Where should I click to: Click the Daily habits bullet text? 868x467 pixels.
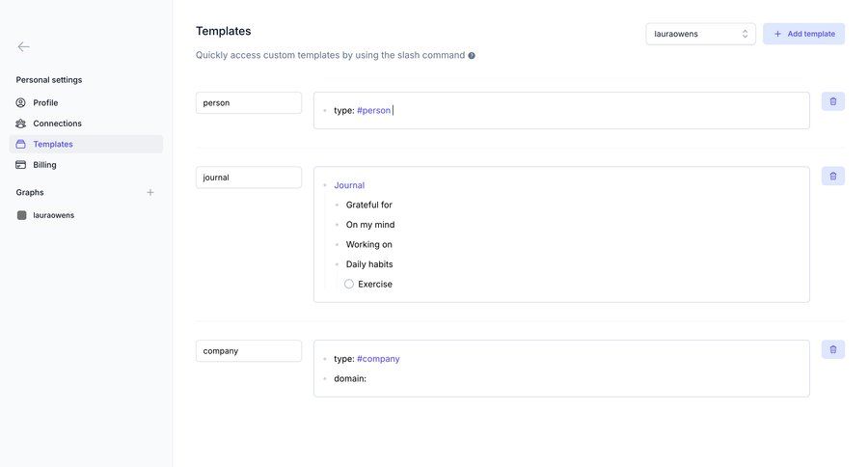tap(369, 264)
